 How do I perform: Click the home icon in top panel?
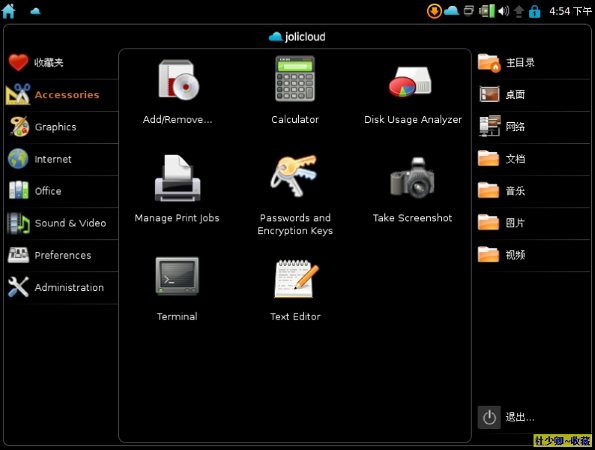pyautogui.click(x=8, y=11)
